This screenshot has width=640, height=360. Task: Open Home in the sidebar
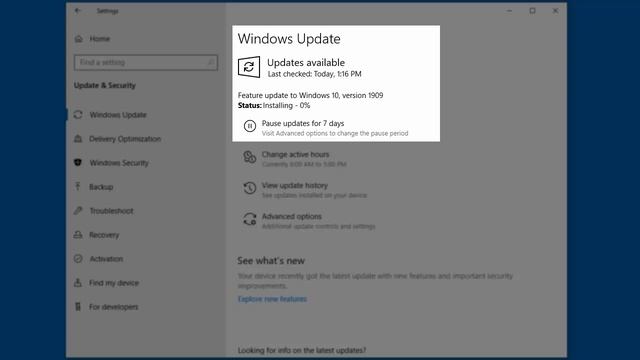(x=100, y=39)
